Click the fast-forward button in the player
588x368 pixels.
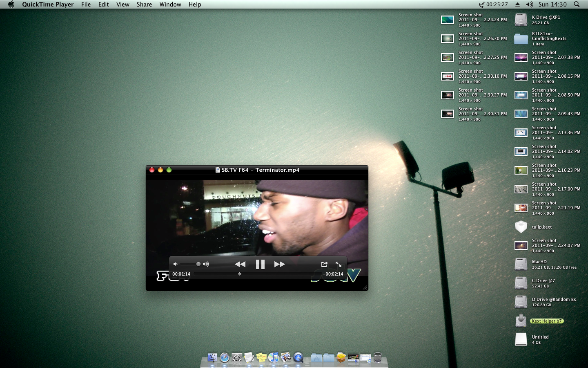point(280,264)
